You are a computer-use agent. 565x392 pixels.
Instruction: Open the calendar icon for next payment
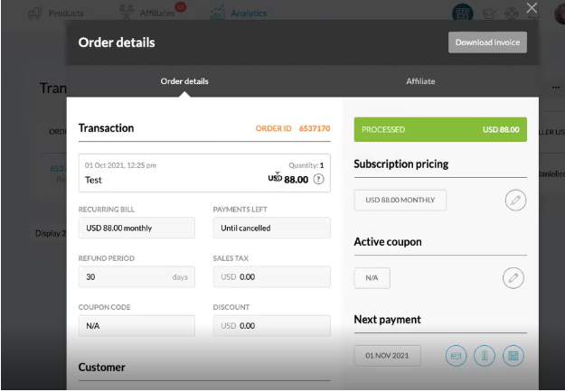click(513, 356)
